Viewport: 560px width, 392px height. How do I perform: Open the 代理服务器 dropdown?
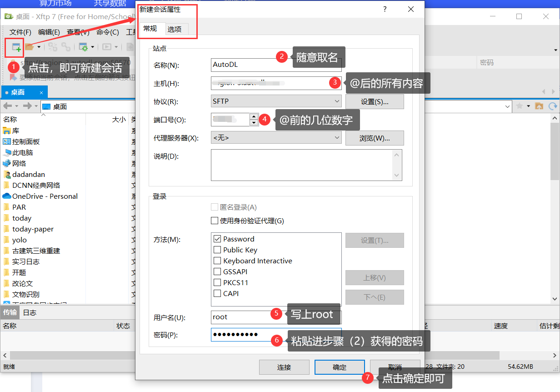276,137
